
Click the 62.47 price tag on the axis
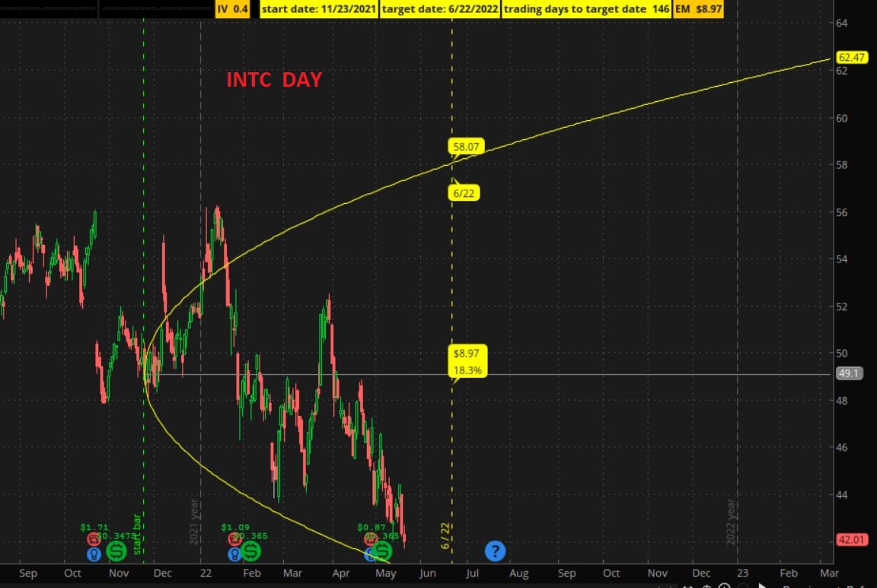click(851, 57)
